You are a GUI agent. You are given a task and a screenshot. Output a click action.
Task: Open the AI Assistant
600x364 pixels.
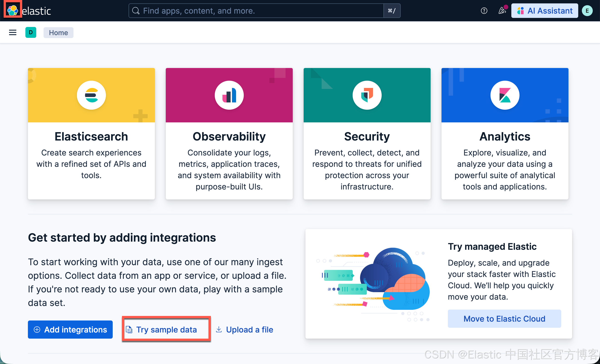click(x=544, y=10)
